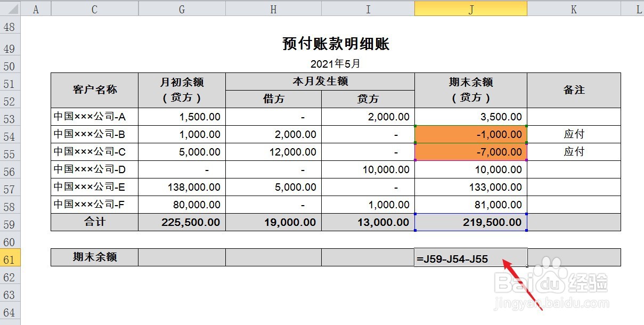The image size is (644, 325).
Task: Click the 应付 remark cell beside -1,000.00
Action: coord(573,134)
